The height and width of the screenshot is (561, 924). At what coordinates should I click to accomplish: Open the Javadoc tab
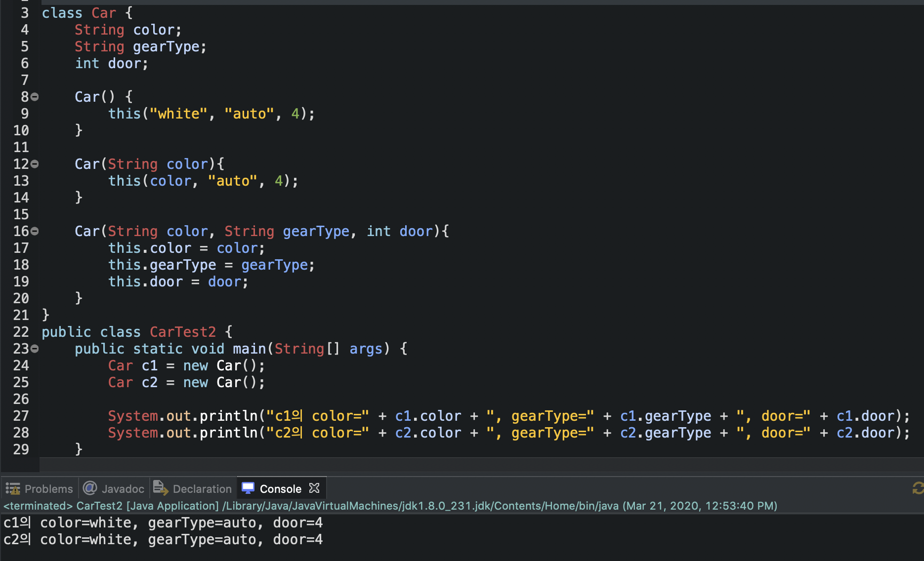click(114, 489)
